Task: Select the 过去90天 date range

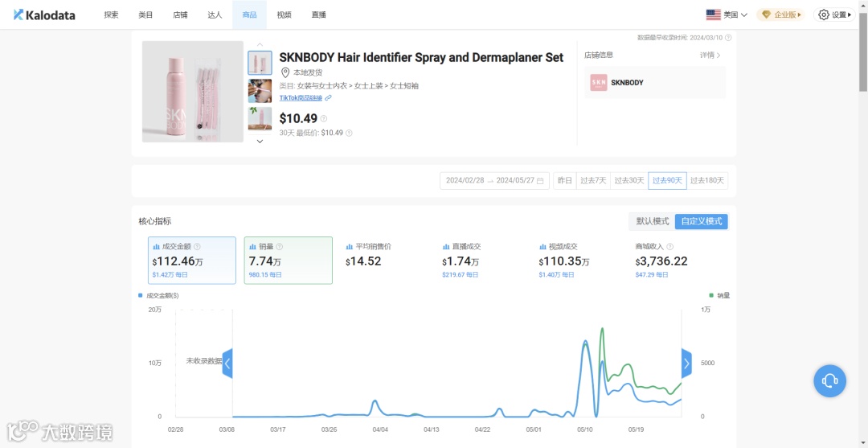Action: point(667,180)
